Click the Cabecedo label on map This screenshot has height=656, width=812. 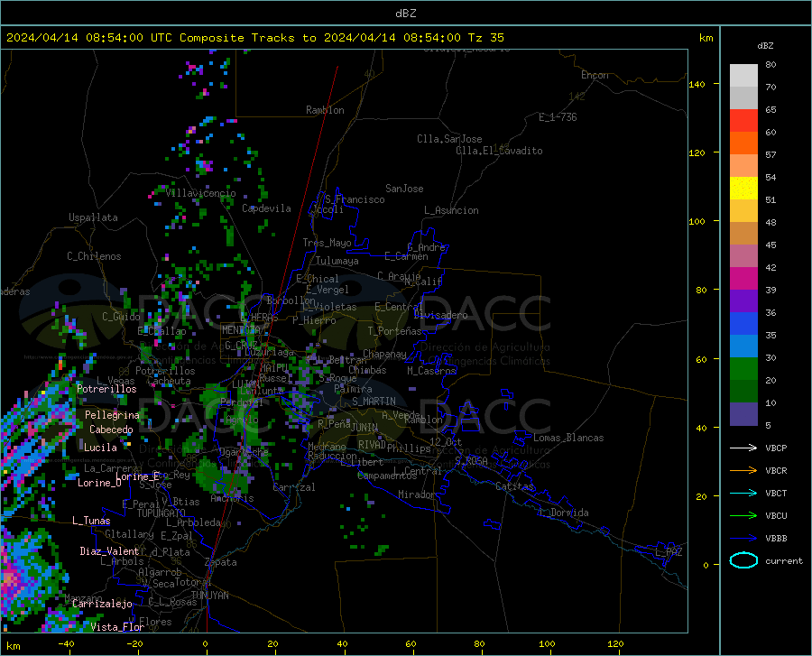[x=111, y=430]
